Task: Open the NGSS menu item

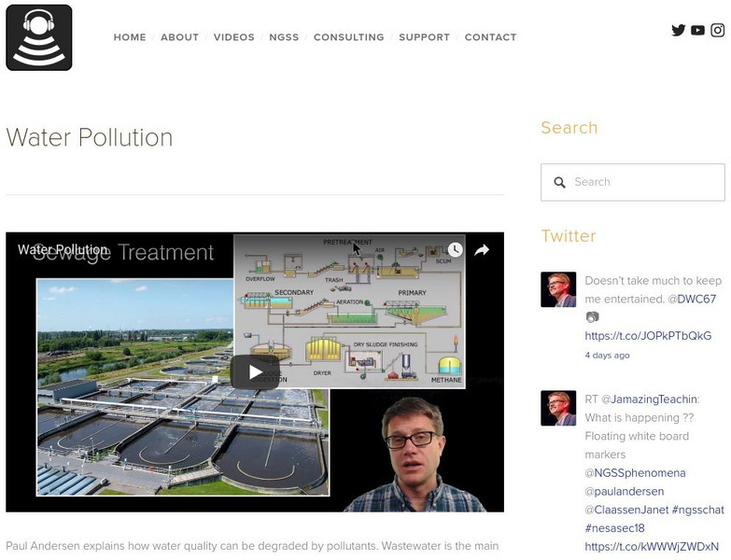Action: click(284, 37)
